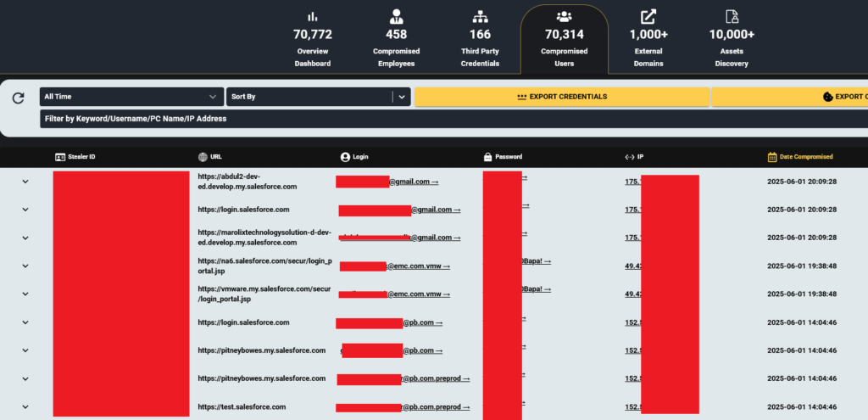
Task: Click URL https://test.salesforce.com
Action: point(242,406)
